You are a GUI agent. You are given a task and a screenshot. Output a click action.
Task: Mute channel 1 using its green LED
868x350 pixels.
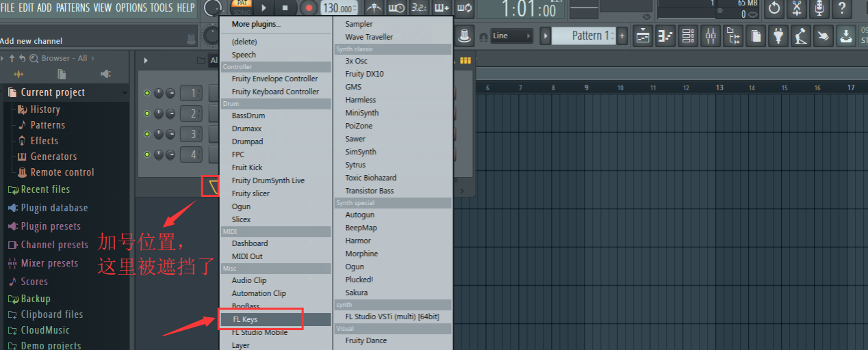tap(146, 94)
